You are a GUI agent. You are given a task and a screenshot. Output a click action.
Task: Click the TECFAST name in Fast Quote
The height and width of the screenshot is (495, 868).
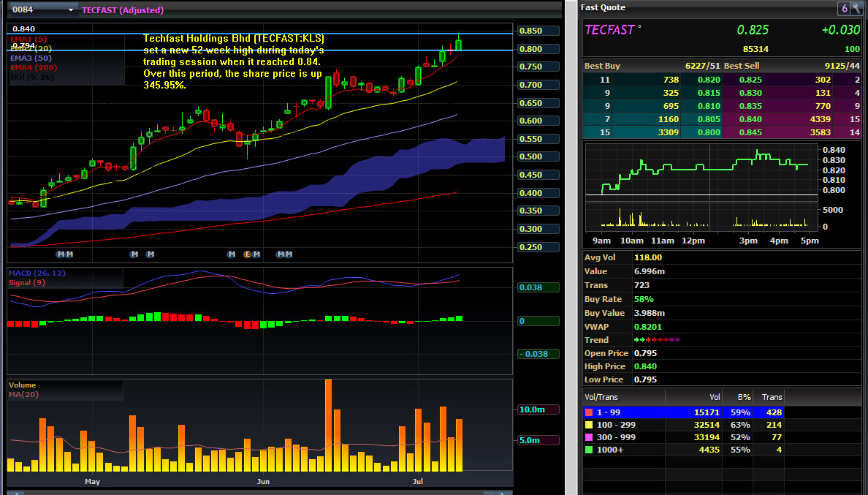tap(609, 30)
